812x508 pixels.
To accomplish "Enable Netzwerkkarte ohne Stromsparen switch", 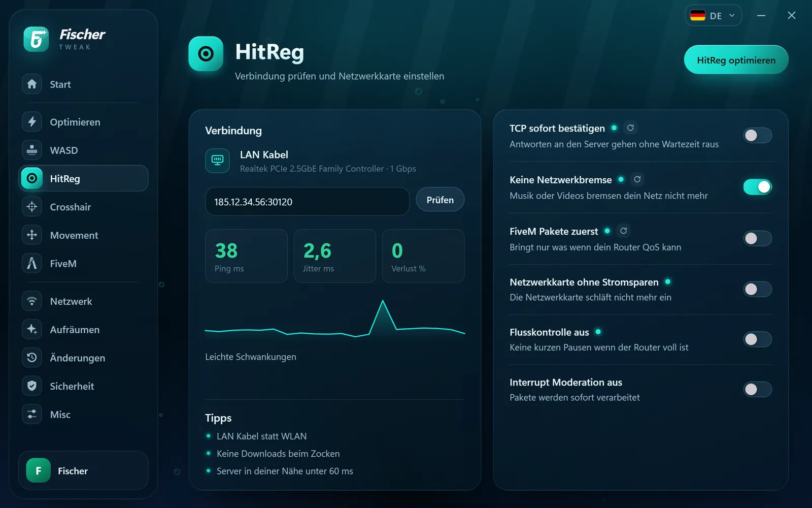I will 757,289.
